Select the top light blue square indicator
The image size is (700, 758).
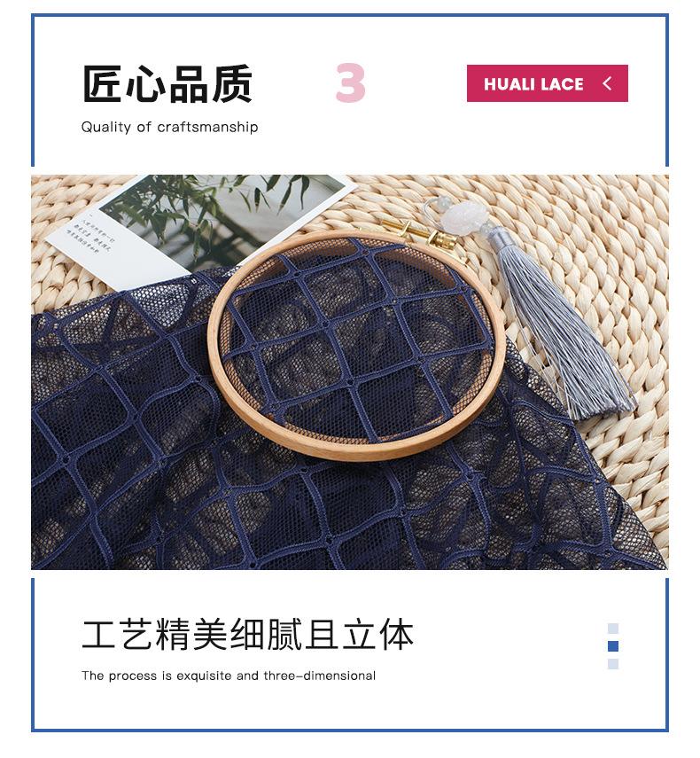[x=612, y=628]
